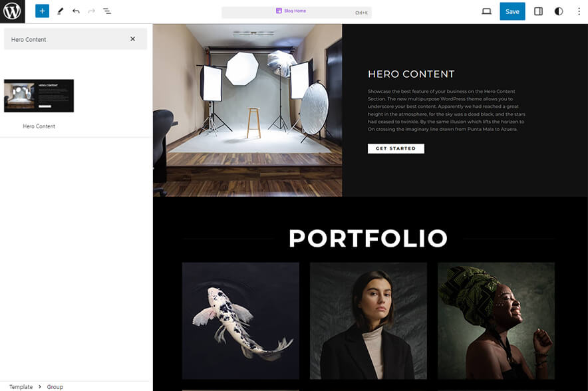Select the PORTFOLIO heading block
This screenshot has height=391, width=588.
coord(368,238)
